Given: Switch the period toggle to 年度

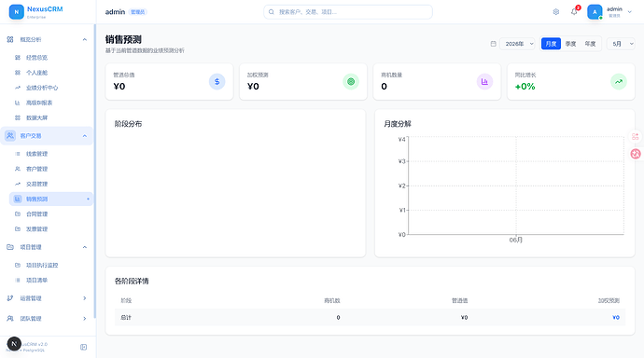Looking at the screenshot, I should tap(590, 44).
